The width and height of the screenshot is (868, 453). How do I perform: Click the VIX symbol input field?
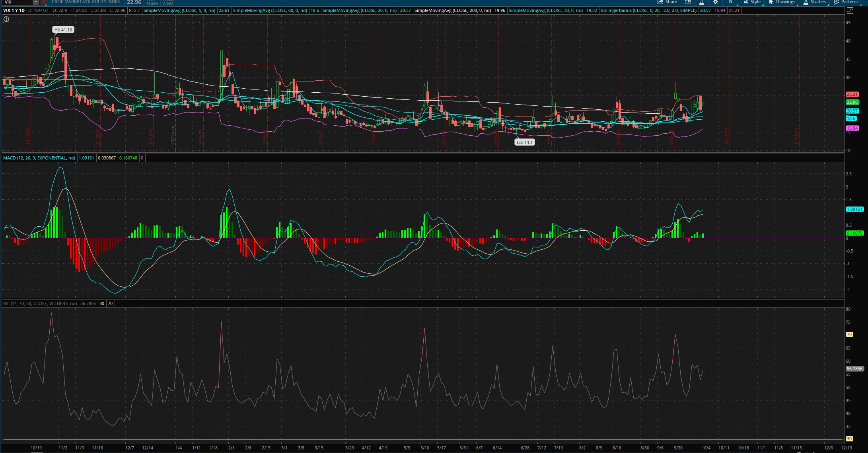pyautogui.click(x=17, y=2)
